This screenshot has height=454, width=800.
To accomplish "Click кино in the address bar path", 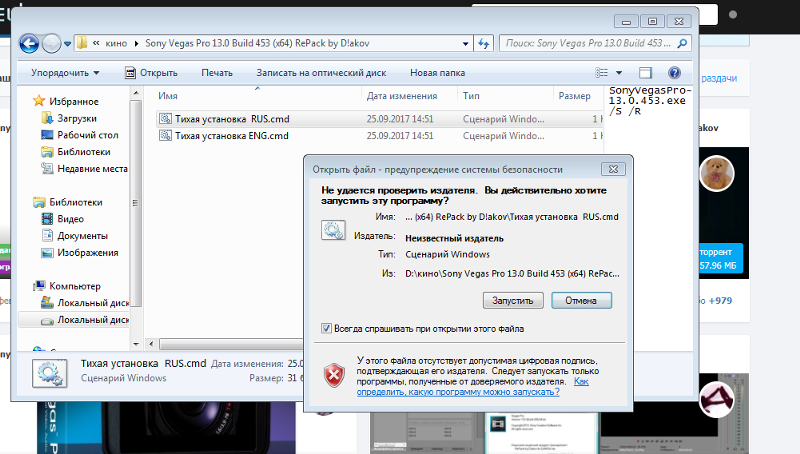I will click(116, 44).
